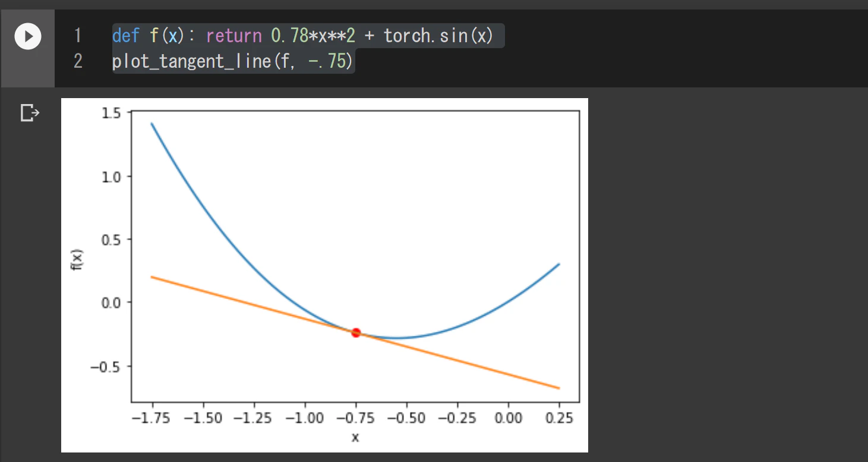Click the x-axis tick label −0.25

coord(457,418)
